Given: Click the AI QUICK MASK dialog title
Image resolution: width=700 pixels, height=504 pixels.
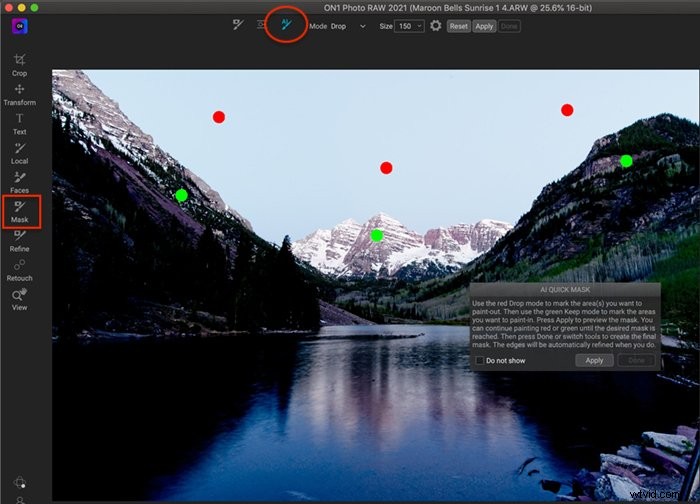Looking at the screenshot, I should [565, 290].
